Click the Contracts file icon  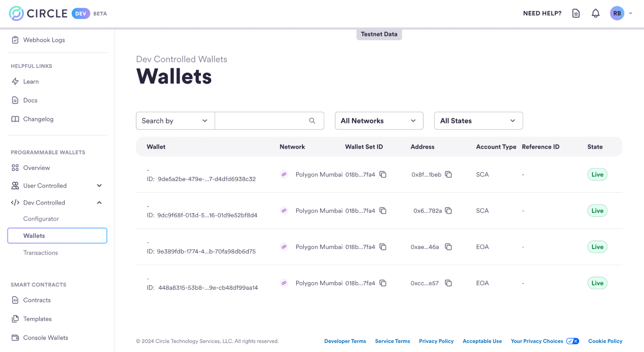[x=15, y=300]
